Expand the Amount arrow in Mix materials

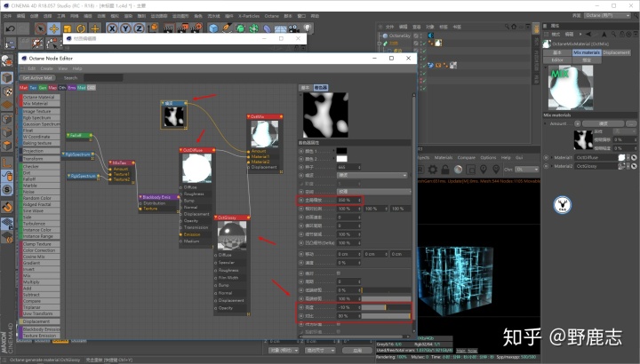pos(578,123)
